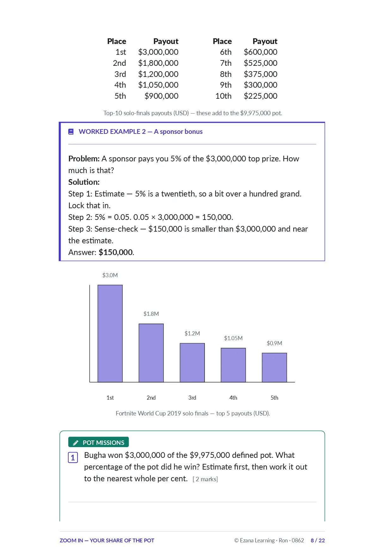392x555 pixels.
Task: Click the $1.05M bar value label
Action: (x=233, y=338)
